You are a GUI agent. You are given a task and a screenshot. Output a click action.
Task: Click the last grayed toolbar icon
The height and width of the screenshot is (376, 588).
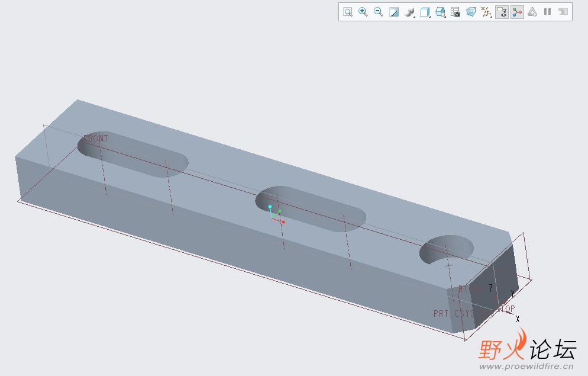563,12
